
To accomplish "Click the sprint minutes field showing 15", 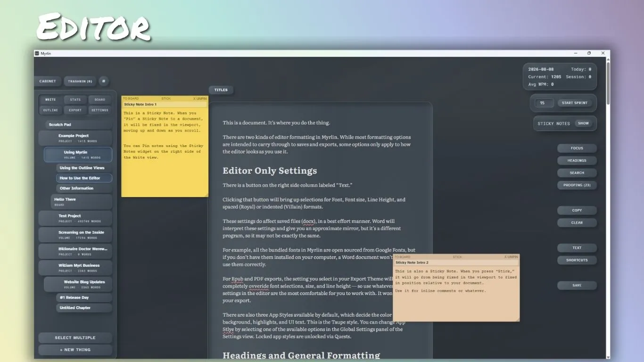I will [x=544, y=103].
